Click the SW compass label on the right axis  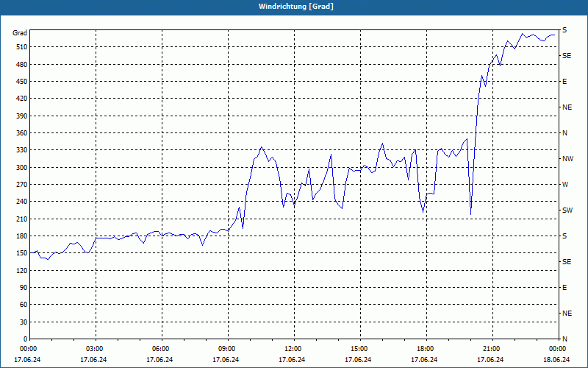tap(567, 210)
